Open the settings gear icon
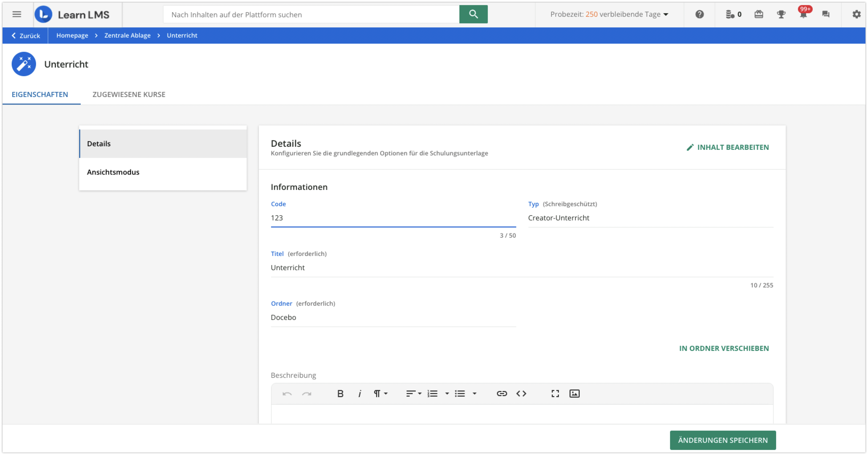Image resolution: width=868 pixels, height=455 pixels. [856, 14]
